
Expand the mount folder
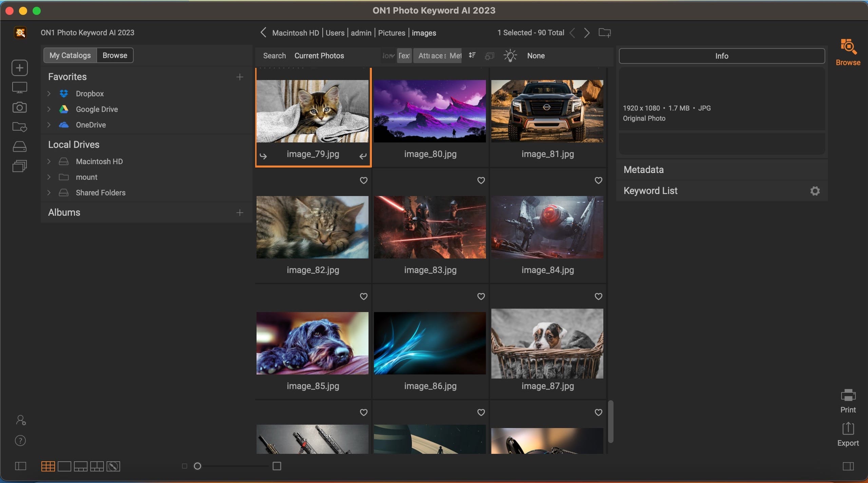[x=49, y=177]
